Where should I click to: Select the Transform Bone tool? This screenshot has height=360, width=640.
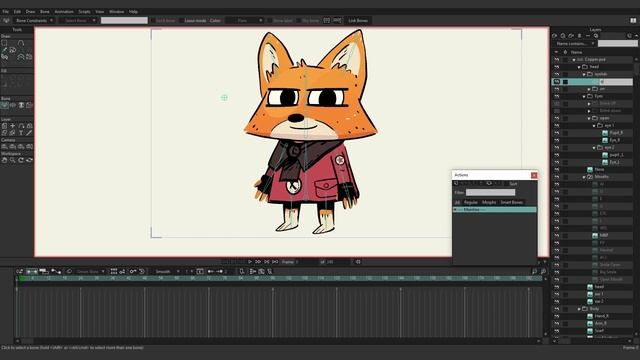pyautogui.click(x=13, y=105)
